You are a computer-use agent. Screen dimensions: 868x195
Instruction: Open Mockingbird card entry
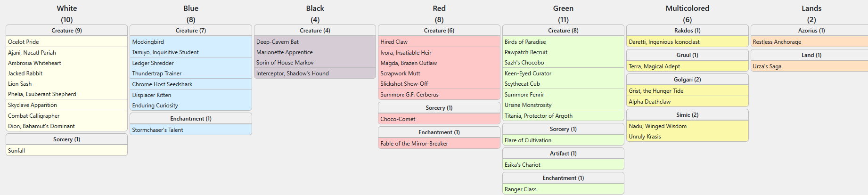click(x=148, y=42)
